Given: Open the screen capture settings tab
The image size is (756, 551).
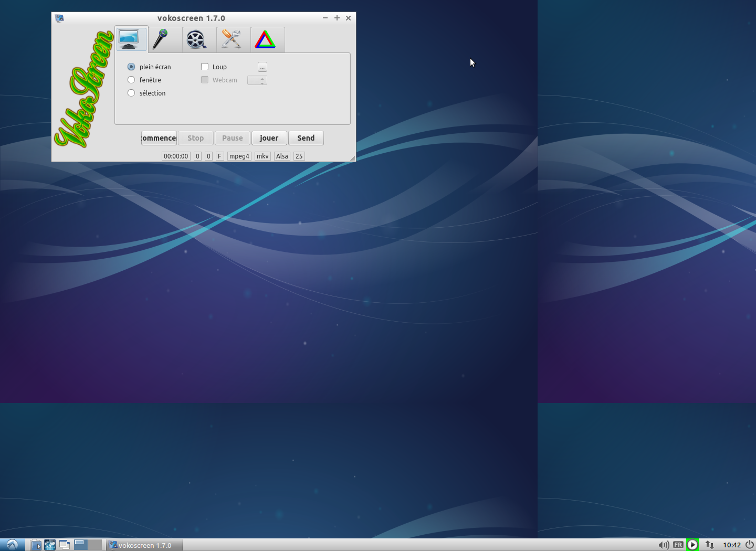Looking at the screenshot, I should coord(131,39).
